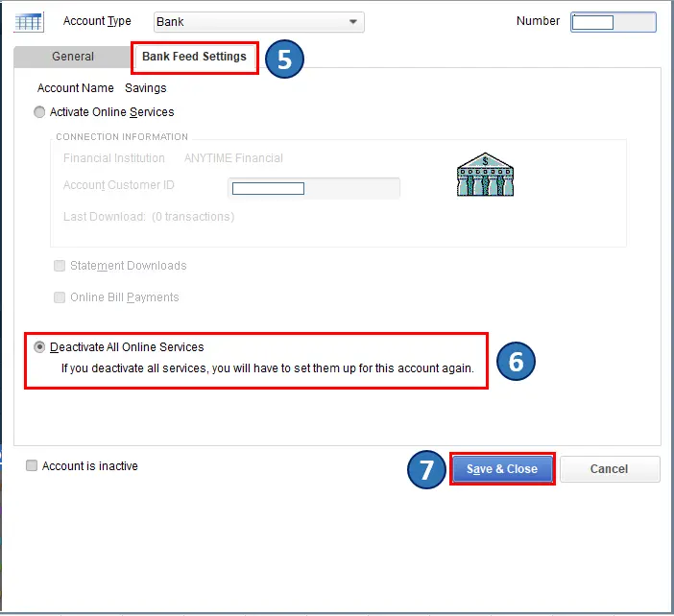Screen dimensions: 674x616
Task: Click the step 7 number badge
Action: pyautogui.click(x=425, y=469)
